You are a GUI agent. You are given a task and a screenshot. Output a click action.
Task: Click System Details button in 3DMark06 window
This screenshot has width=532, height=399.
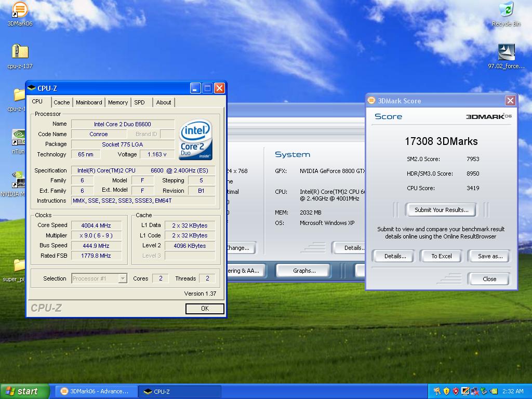350,248
